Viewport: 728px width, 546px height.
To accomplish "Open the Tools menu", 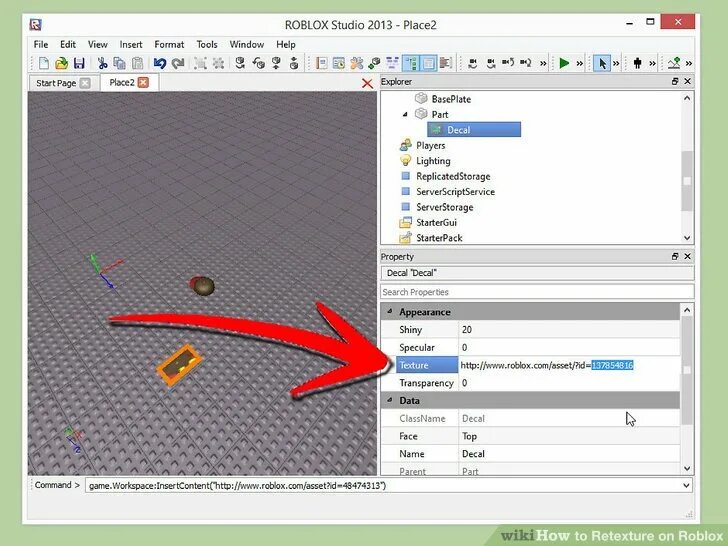I will tap(207, 44).
